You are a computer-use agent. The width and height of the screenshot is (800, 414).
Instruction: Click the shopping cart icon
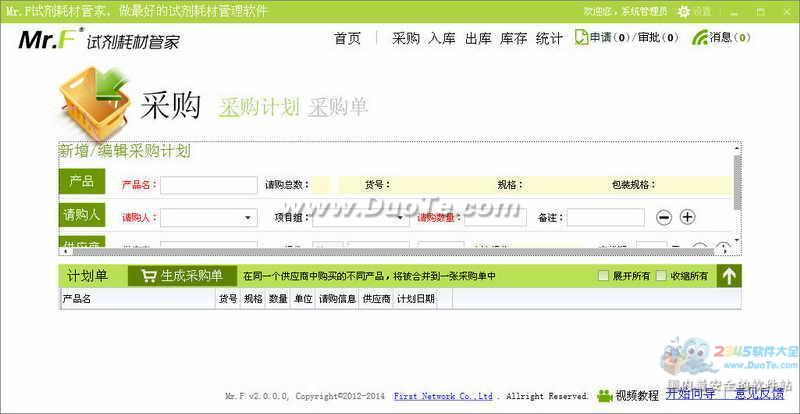(149, 276)
